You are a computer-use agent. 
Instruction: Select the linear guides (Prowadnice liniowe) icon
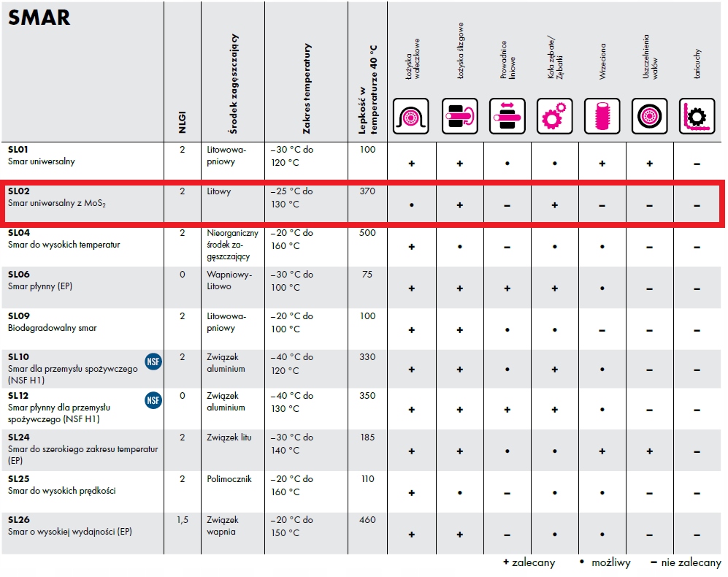tap(507, 116)
